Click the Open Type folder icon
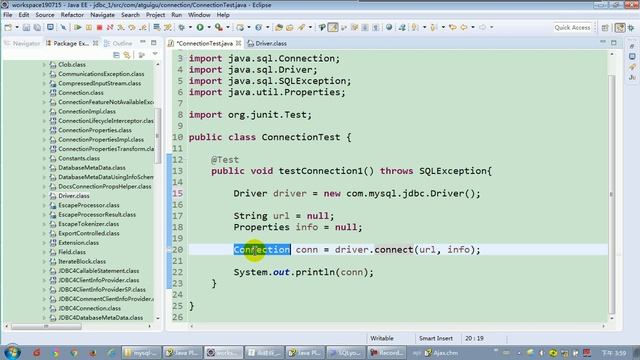Image resolution: width=640 pixels, height=360 pixels. tap(279, 27)
